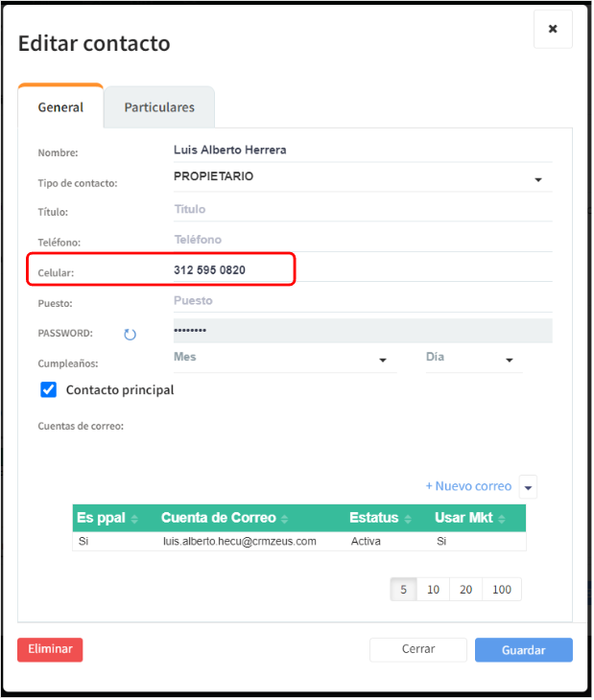Click the red Eliminar button
Screen dimensions: 594x700
[50, 649]
